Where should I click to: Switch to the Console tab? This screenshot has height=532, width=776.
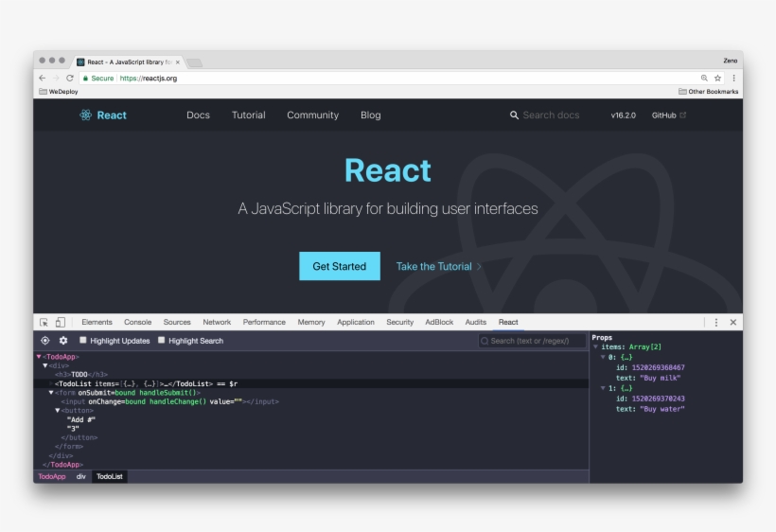137,322
